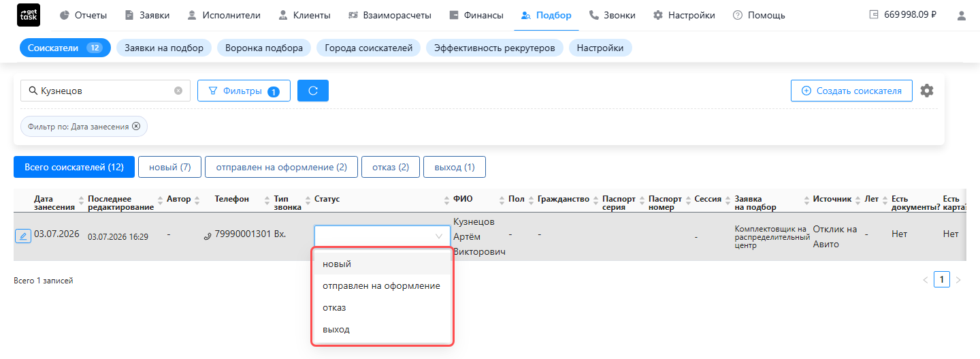Click the refresh button with circular arrow

(x=313, y=91)
